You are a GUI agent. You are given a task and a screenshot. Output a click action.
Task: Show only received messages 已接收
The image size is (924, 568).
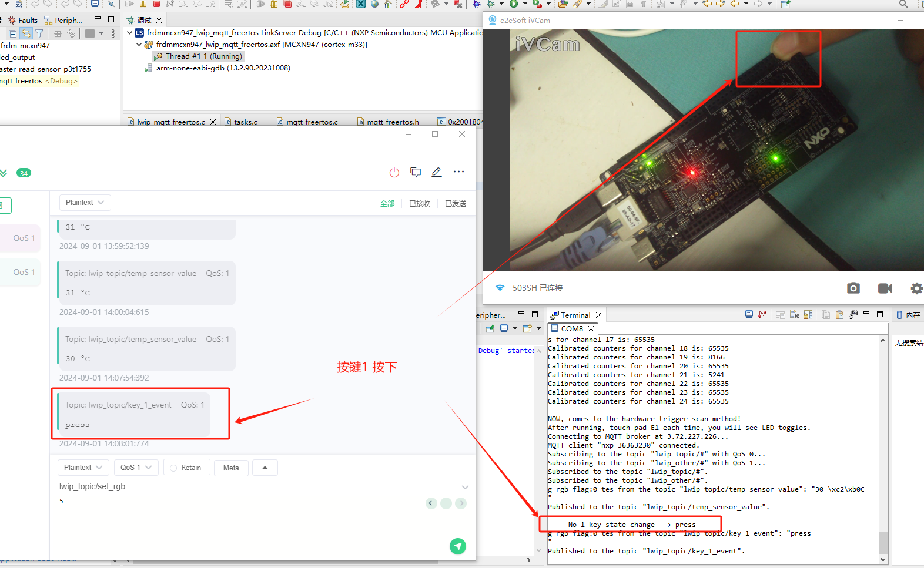point(420,204)
